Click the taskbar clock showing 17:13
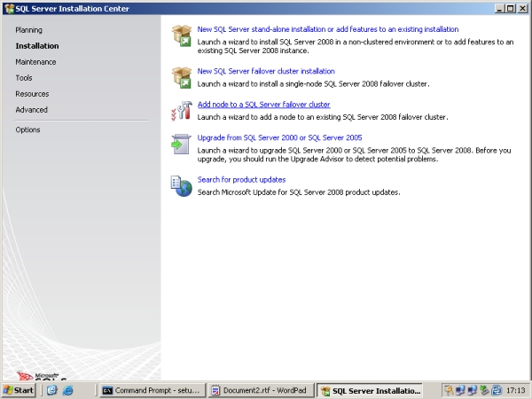Screen dimensions: 532x399 [515, 390]
